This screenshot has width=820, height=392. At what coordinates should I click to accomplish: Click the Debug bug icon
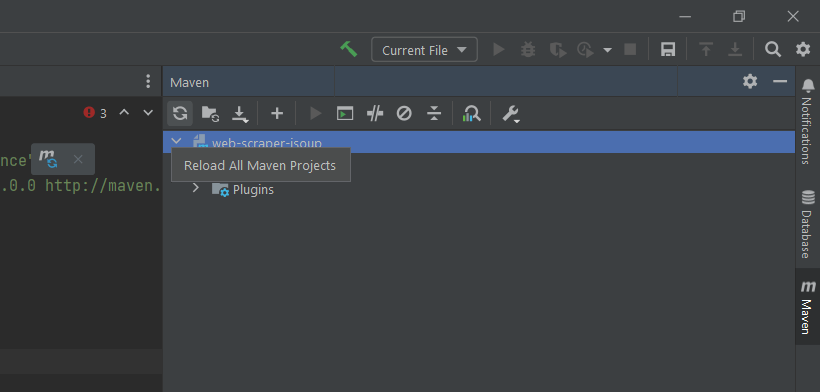[528, 50]
